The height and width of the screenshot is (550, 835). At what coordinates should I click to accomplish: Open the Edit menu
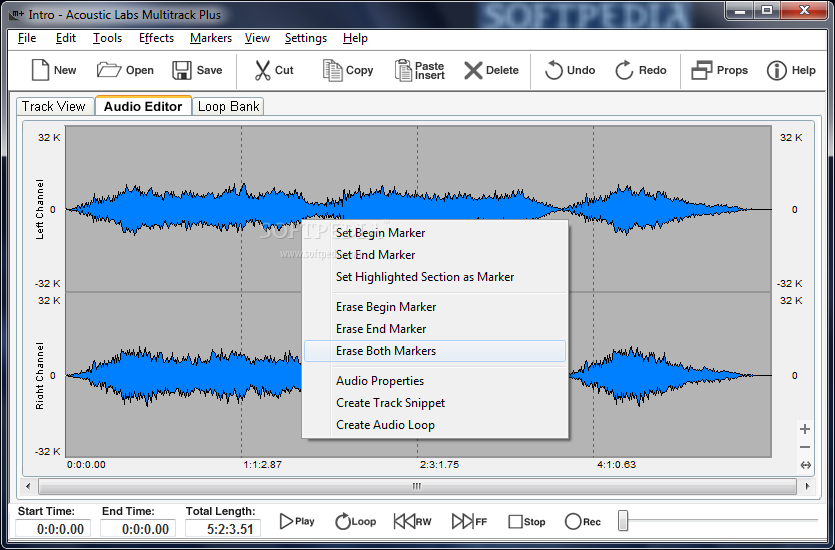coord(66,38)
